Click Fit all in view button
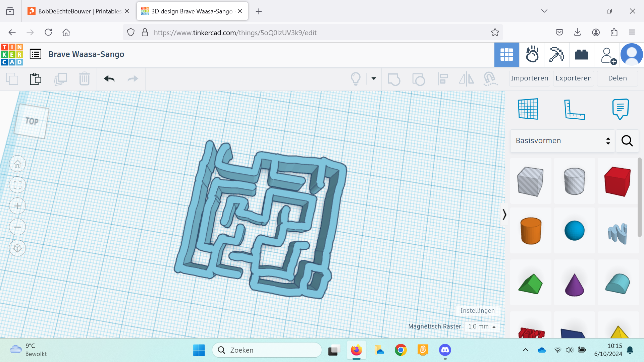Viewport: 644px width, 362px height. click(x=17, y=185)
